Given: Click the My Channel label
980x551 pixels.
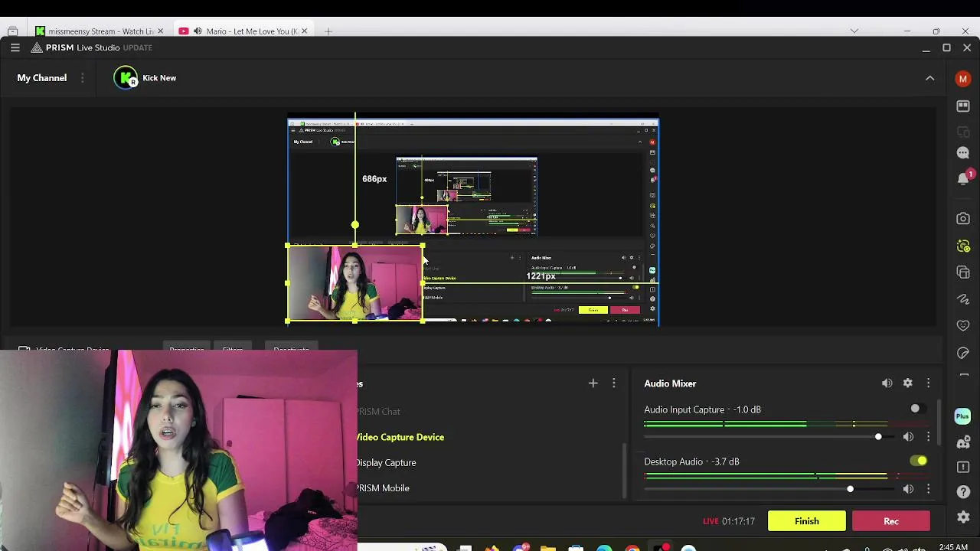Looking at the screenshot, I should 42,78.
